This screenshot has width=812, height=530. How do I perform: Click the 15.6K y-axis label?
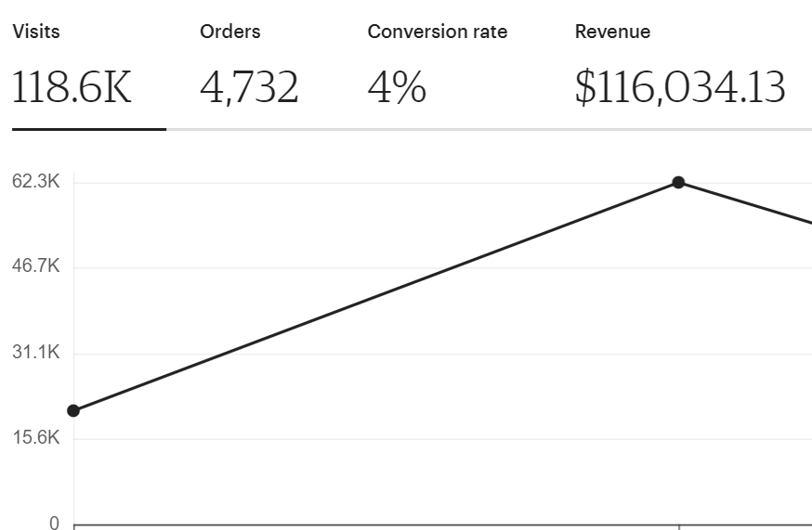pyautogui.click(x=35, y=438)
